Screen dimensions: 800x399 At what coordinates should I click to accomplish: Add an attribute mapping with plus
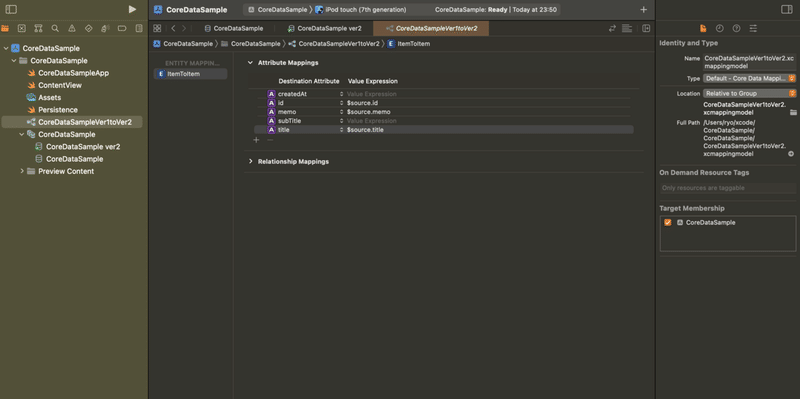click(256, 140)
